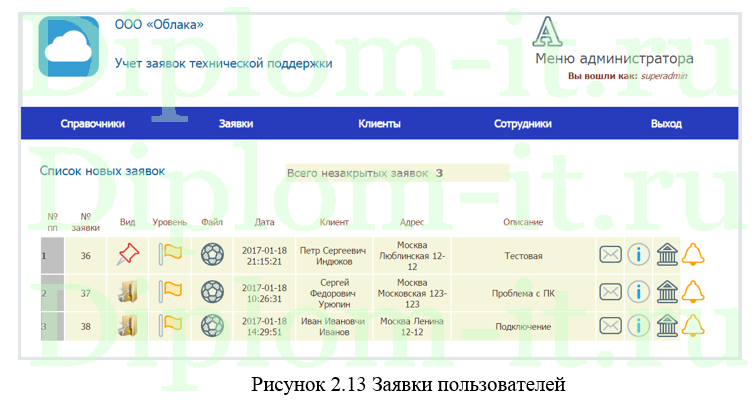Click the bell icon in the Проблема с ПК row
This screenshot has height=400, width=756.
click(x=693, y=292)
